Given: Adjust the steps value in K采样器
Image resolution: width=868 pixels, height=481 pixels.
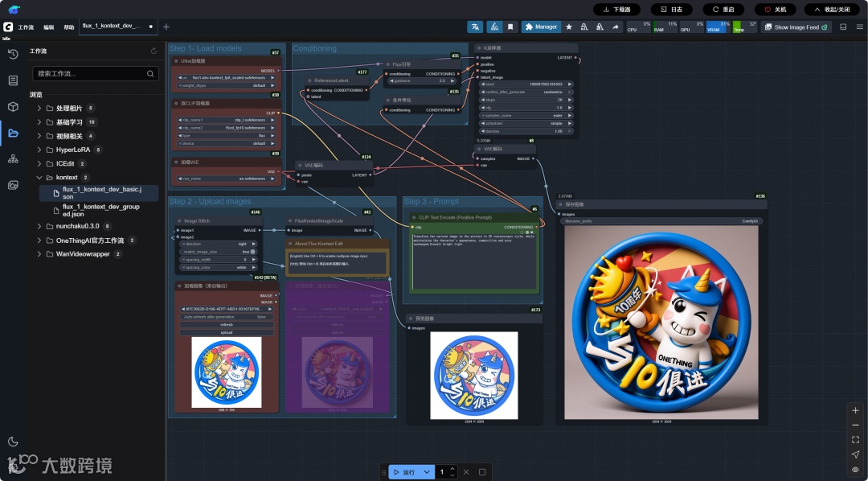Looking at the screenshot, I should [x=526, y=100].
